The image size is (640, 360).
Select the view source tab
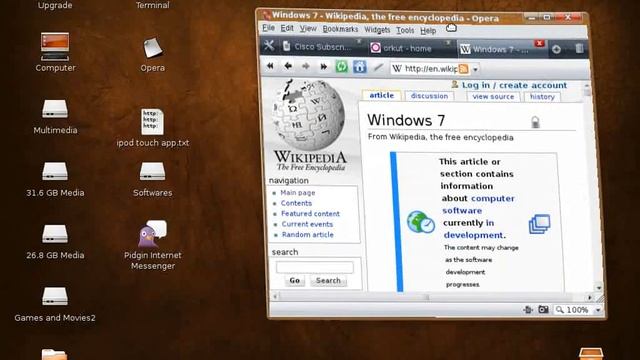[x=493, y=96]
